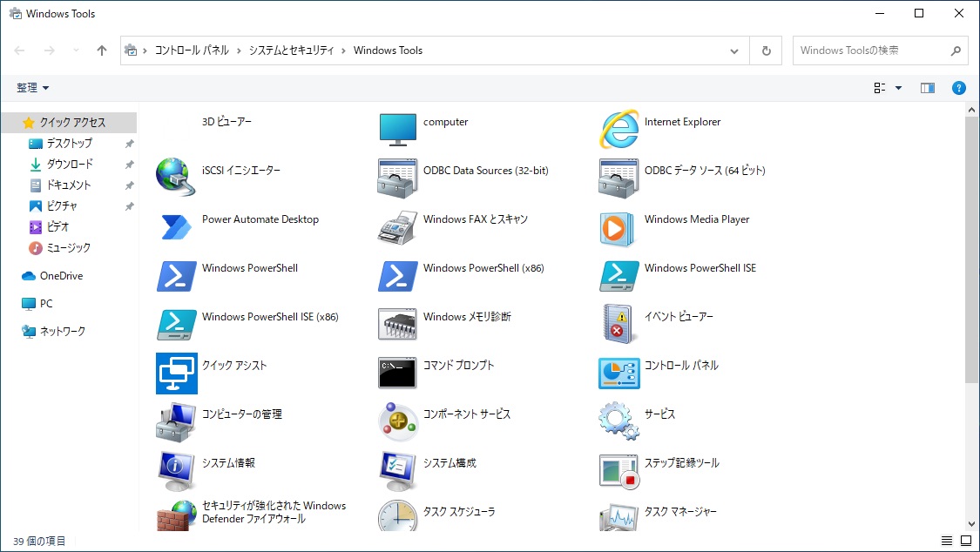Go to コントロール パネル breadcrumb
The height and width of the screenshot is (552, 980).
[192, 50]
